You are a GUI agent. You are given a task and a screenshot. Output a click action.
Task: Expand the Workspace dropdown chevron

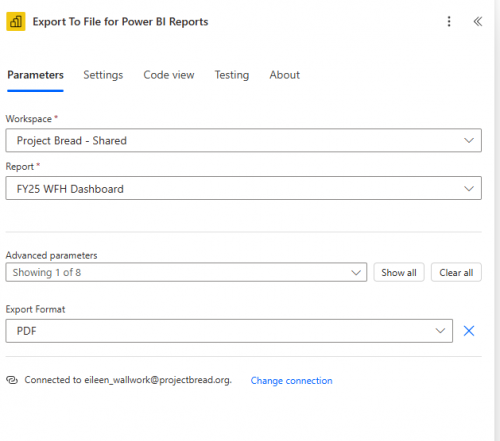(469, 140)
